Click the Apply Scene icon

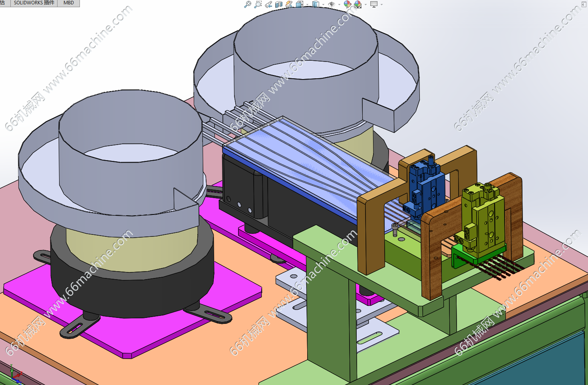pyautogui.click(x=358, y=4)
